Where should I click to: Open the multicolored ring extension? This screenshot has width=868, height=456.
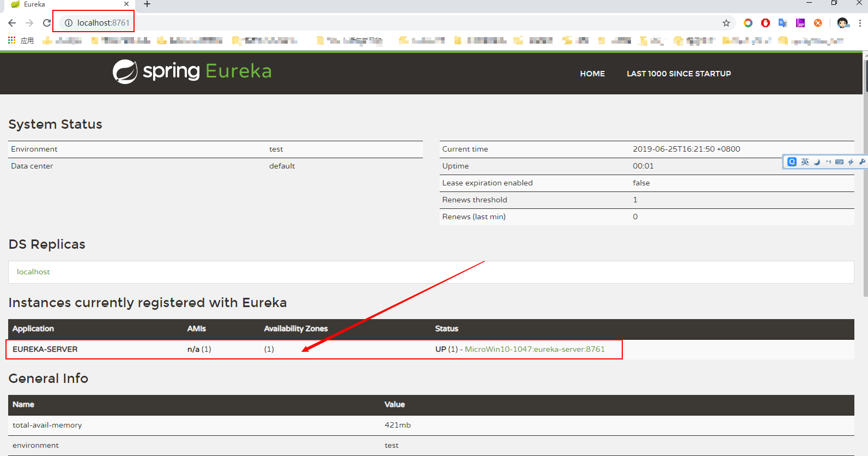pos(748,23)
